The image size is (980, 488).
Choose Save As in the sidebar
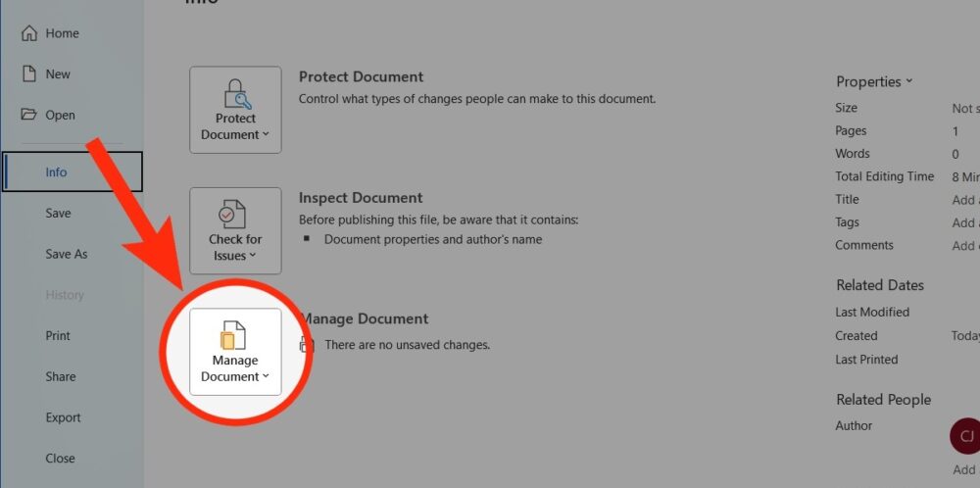(67, 255)
